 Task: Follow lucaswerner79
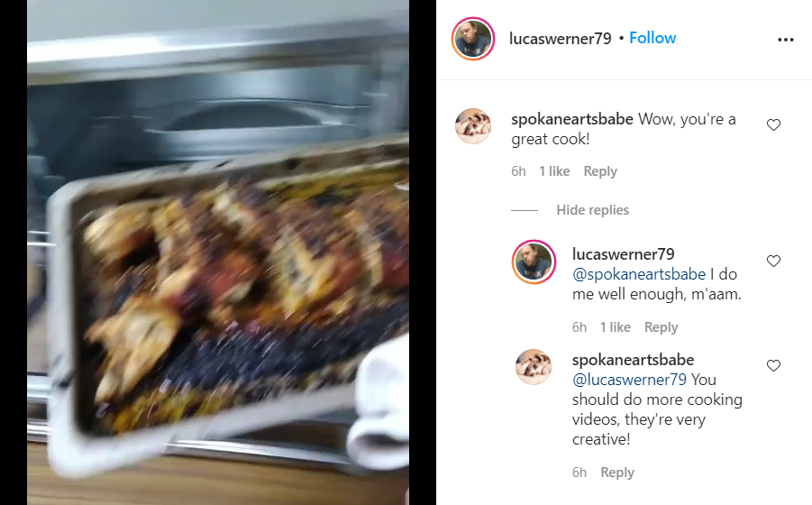[652, 38]
